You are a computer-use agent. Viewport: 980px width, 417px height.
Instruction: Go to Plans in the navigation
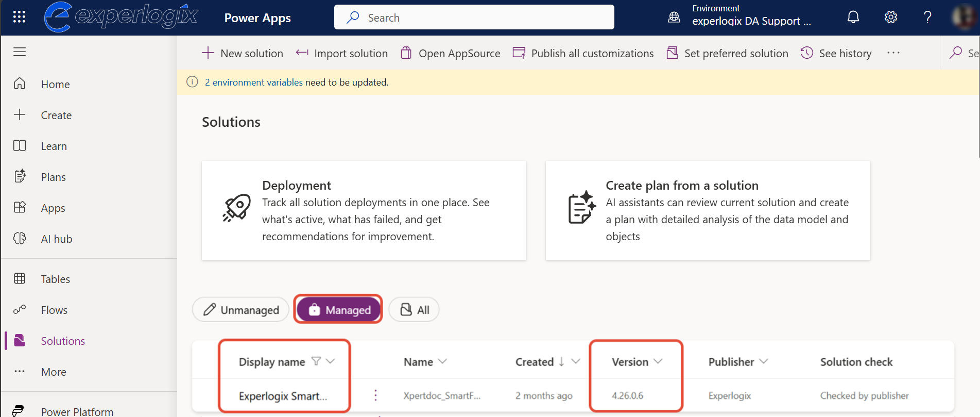pos(54,177)
